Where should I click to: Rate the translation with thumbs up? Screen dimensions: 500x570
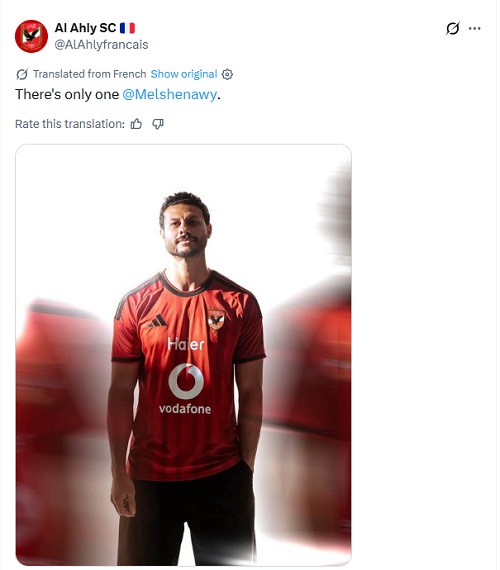tap(136, 124)
